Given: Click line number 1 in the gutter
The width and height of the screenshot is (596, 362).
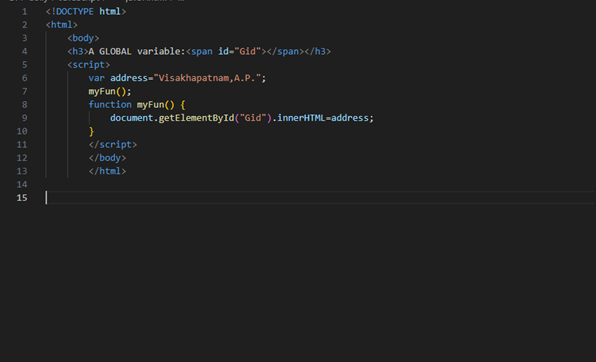Looking at the screenshot, I should pyautogui.click(x=25, y=12).
